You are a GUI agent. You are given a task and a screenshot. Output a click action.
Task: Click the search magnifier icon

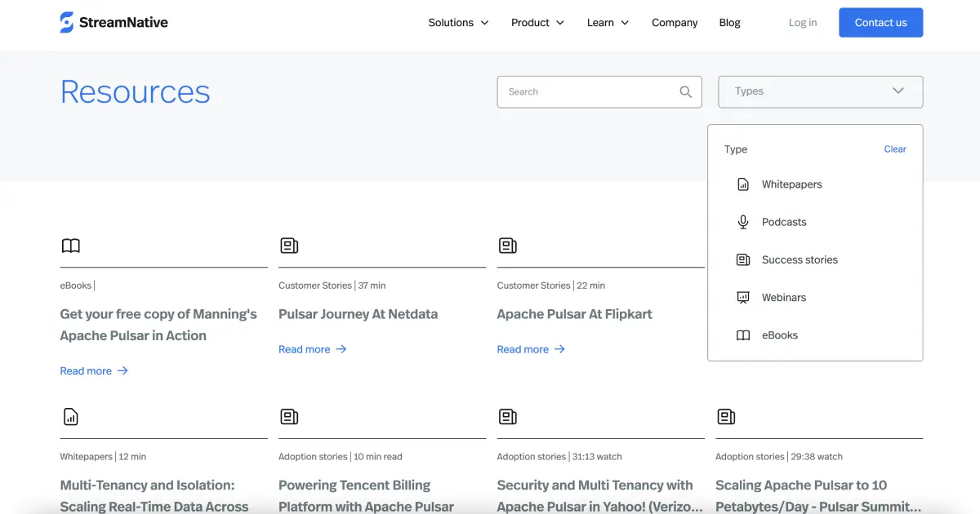[686, 92]
